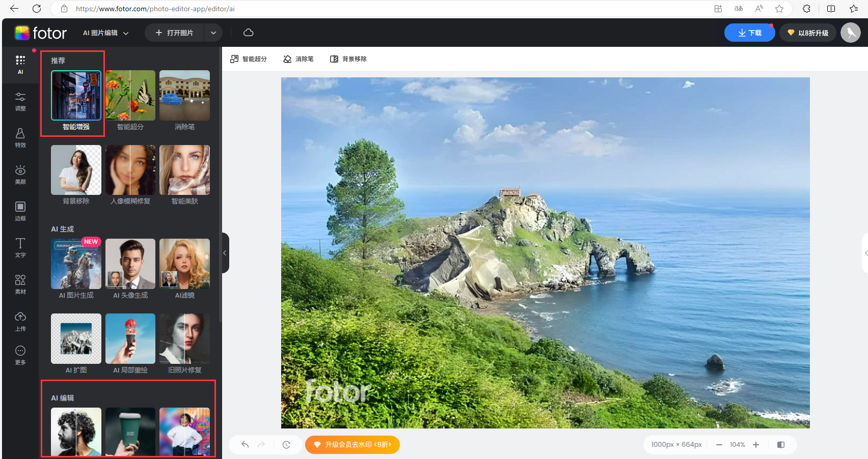Zoom out with the minus icon
The height and width of the screenshot is (459, 868).
pyautogui.click(x=719, y=445)
